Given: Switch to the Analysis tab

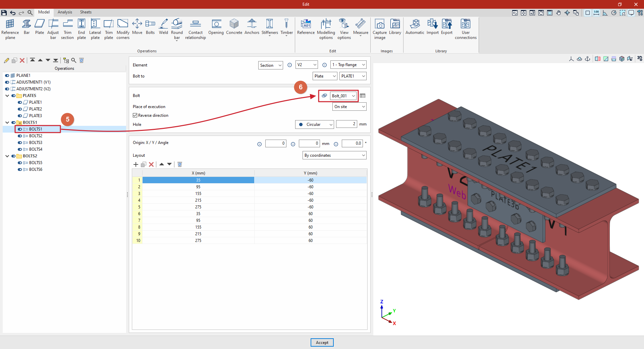Looking at the screenshot, I should point(65,12).
